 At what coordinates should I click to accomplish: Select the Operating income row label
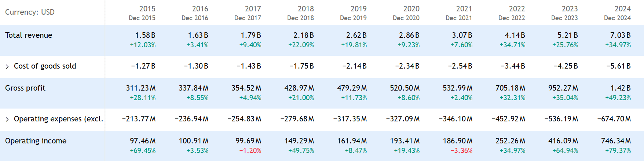[x=36, y=141]
